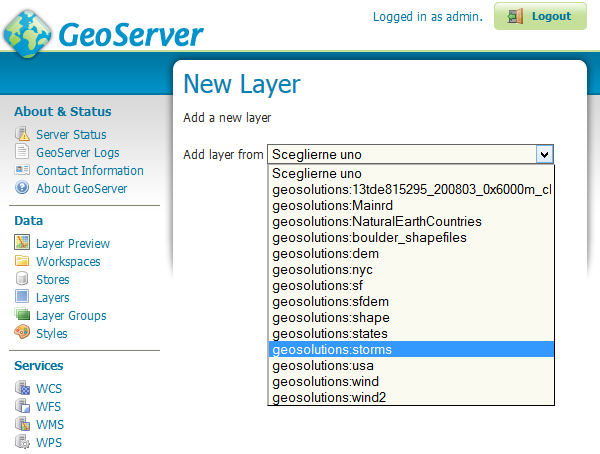Pick highlighted geosolutions:storms option
This screenshot has height=454, width=600.
click(411, 349)
